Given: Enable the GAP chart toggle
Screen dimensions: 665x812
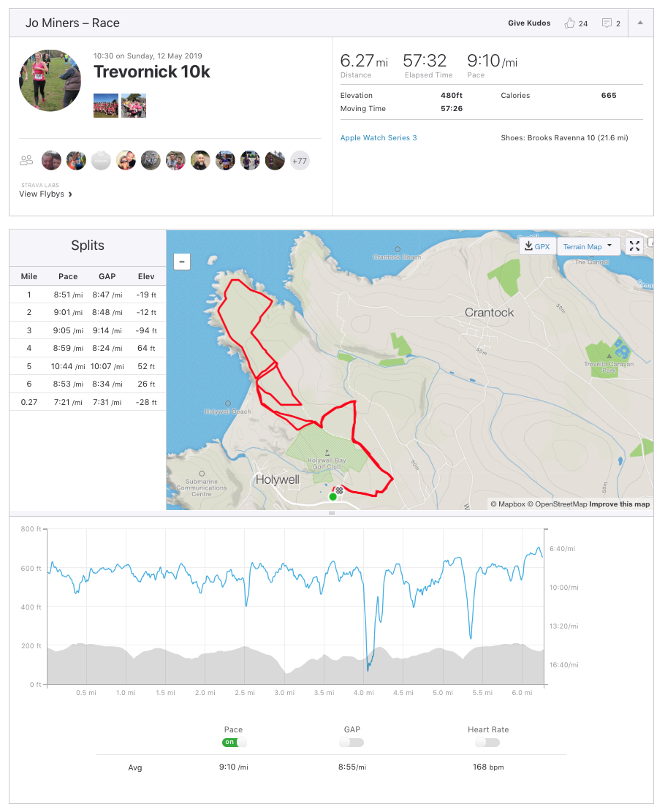Looking at the screenshot, I should coord(351,743).
